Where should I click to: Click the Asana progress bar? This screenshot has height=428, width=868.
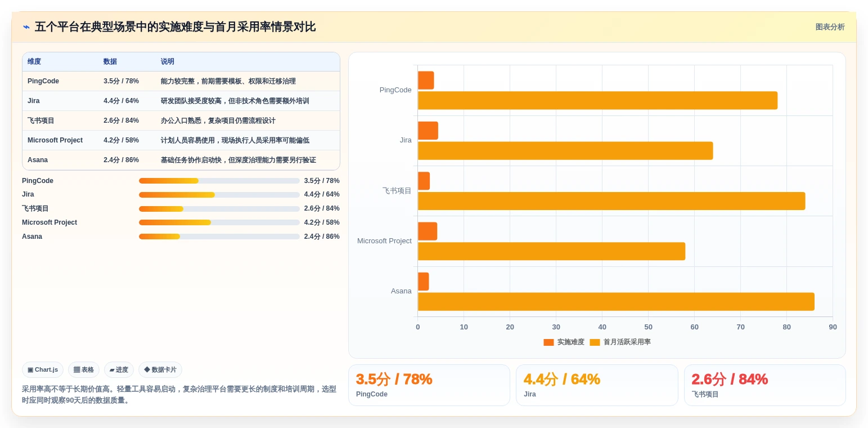[219, 237]
